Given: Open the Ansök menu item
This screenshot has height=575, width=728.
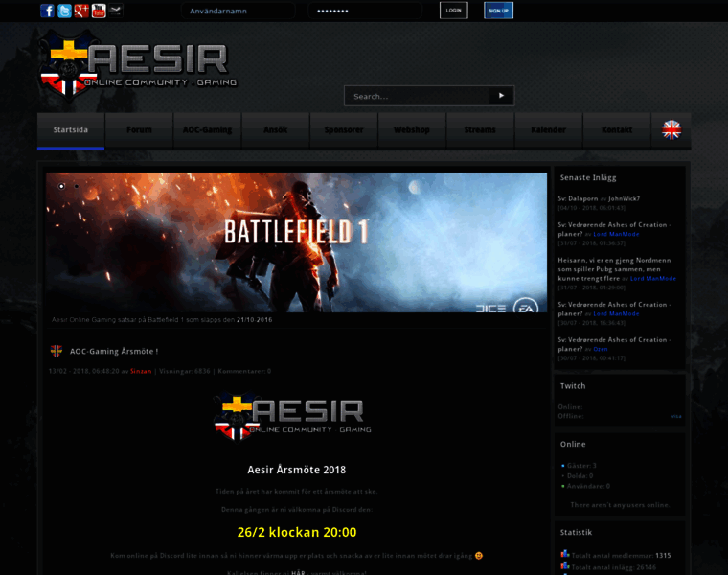Looking at the screenshot, I should [x=276, y=130].
